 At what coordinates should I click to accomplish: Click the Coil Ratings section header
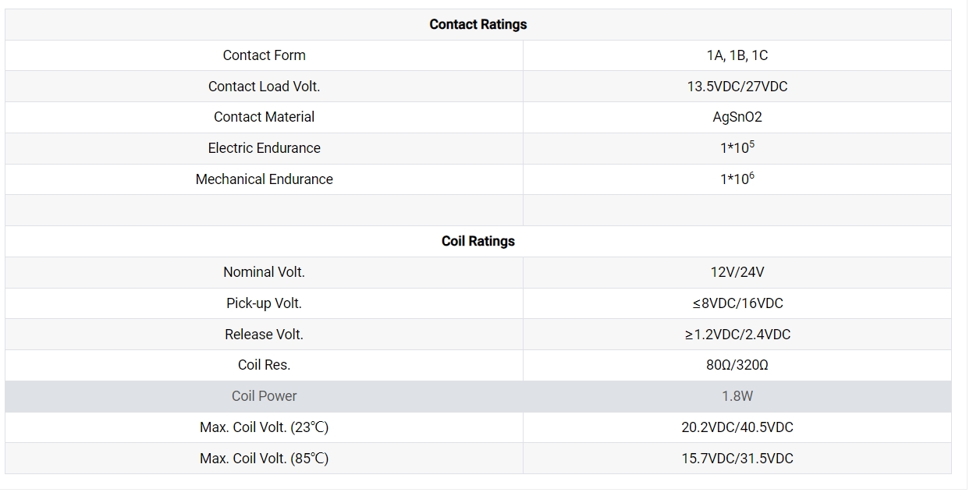point(478,241)
